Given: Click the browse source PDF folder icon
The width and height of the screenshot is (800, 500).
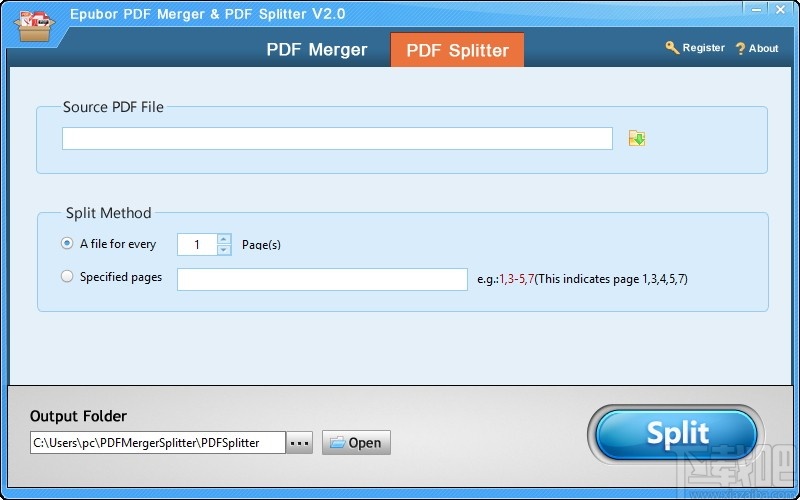Looking at the screenshot, I should (x=637, y=138).
